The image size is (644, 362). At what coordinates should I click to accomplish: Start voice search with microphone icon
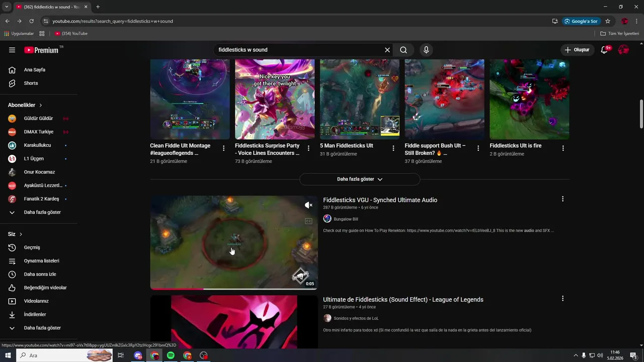426,50
